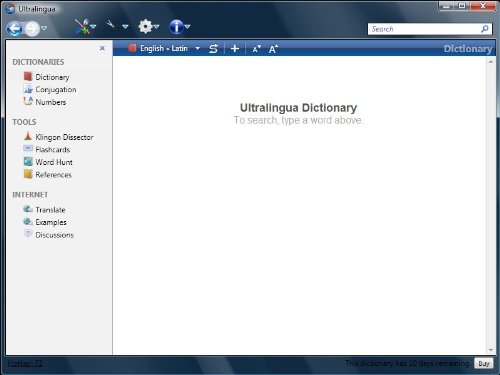
Task: Click the TOOLS section header
Action: coord(24,122)
